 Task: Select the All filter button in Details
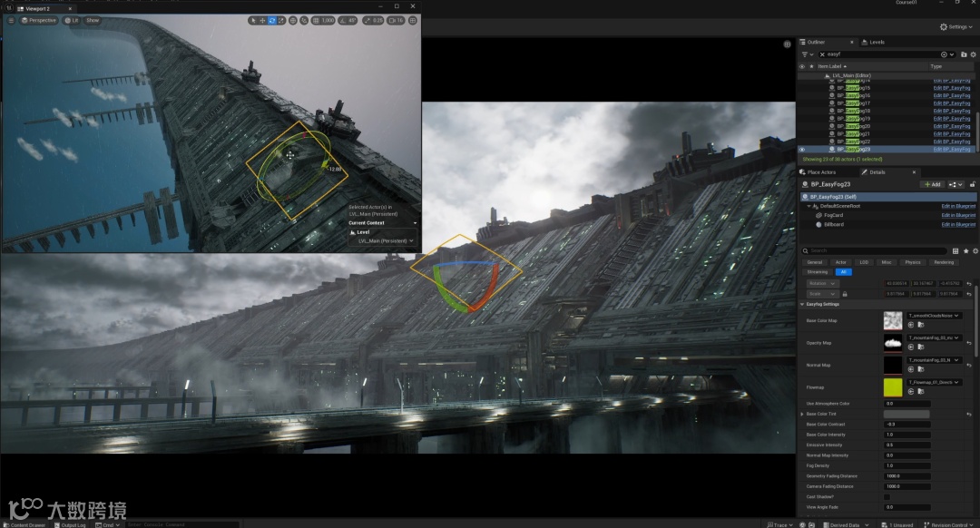tap(843, 272)
